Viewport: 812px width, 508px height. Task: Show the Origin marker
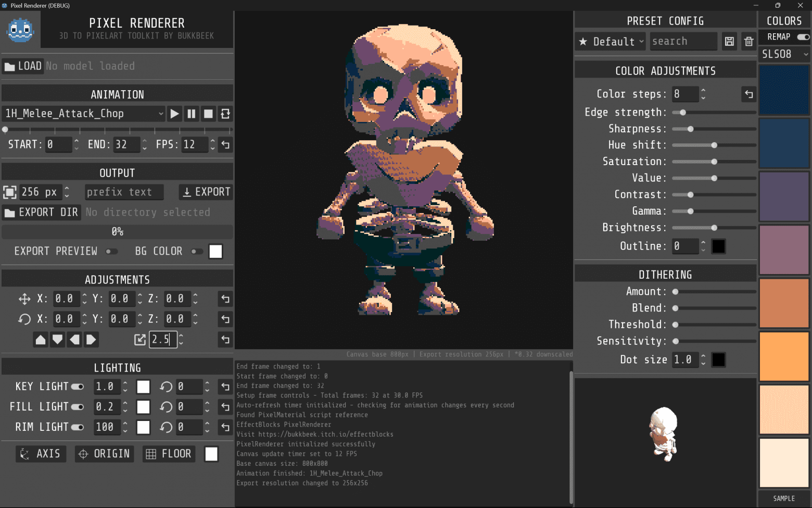point(104,453)
